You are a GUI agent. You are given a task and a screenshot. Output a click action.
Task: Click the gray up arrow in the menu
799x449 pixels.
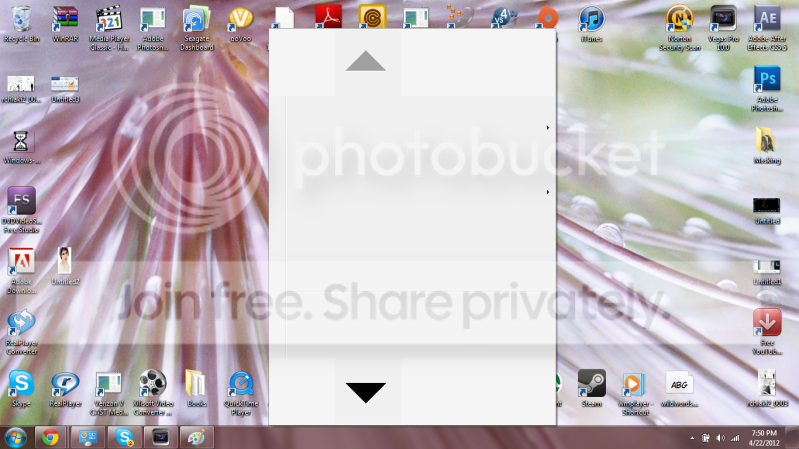click(366, 61)
